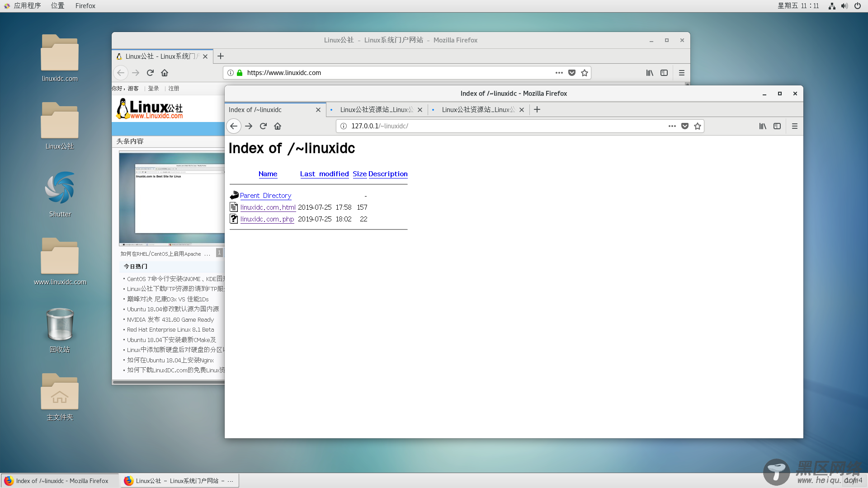
Task: Open linuxidc.com.php file link
Action: (267, 219)
